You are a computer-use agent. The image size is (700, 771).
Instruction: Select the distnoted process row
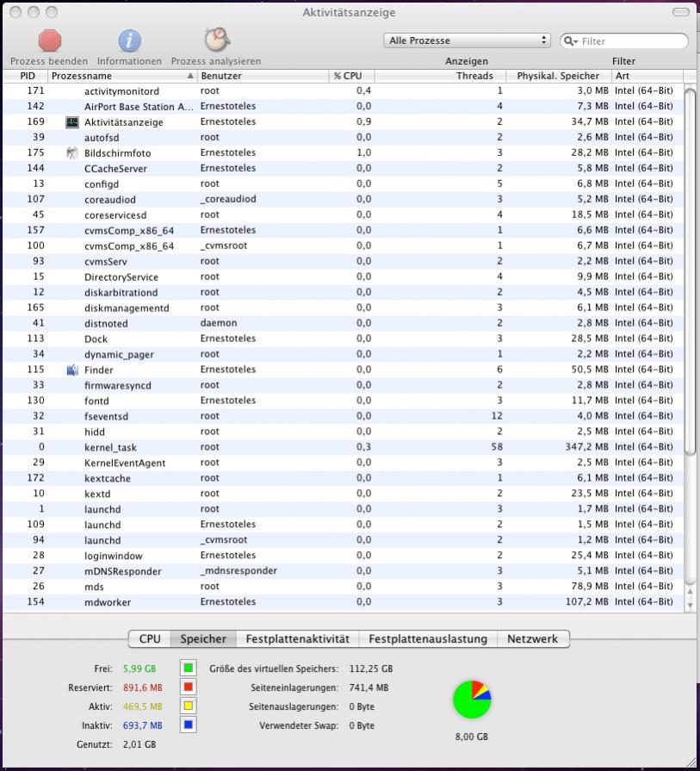344,323
